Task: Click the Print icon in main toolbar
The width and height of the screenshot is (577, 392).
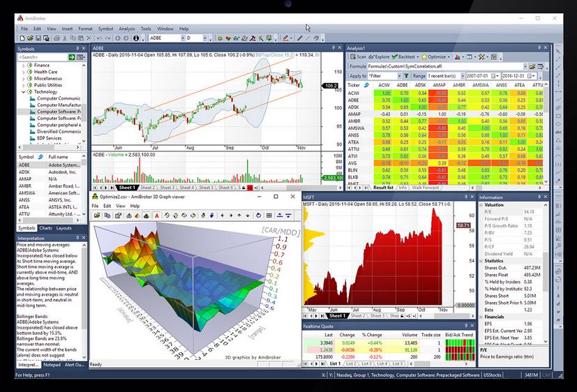Action: 57,38
